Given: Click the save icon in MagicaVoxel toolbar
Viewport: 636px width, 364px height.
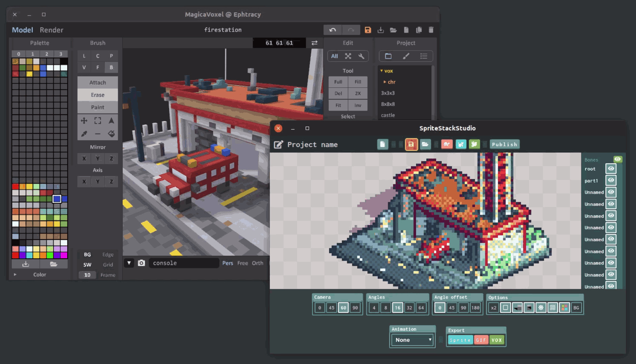Looking at the screenshot, I should pyautogui.click(x=368, y=30).
